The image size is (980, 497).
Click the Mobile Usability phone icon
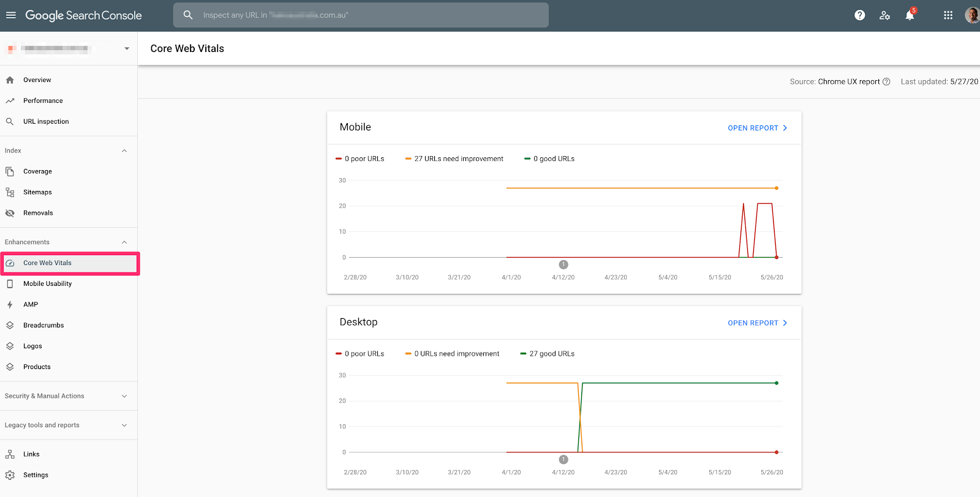point(10,284)
